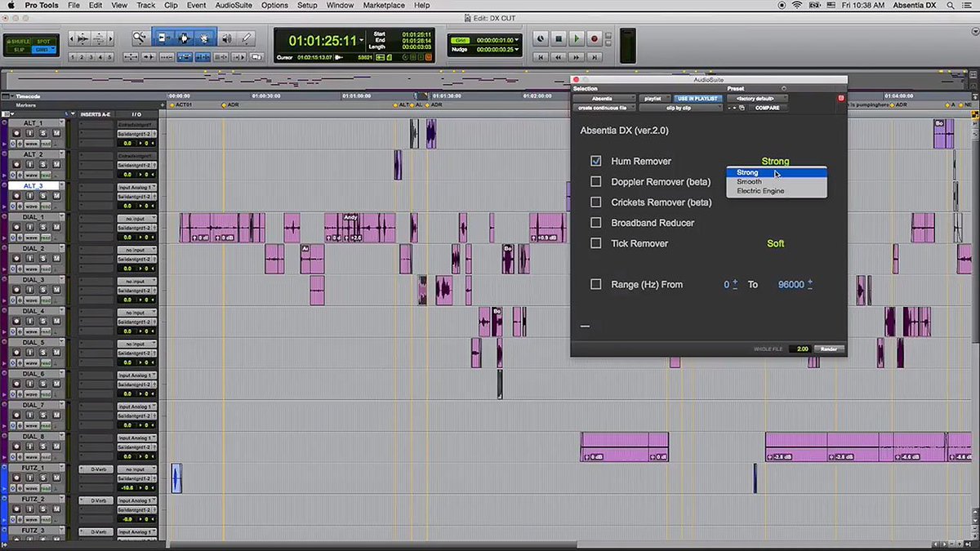Open the AudioSuite menu
980x551 pixels.
tap(234, 5)
